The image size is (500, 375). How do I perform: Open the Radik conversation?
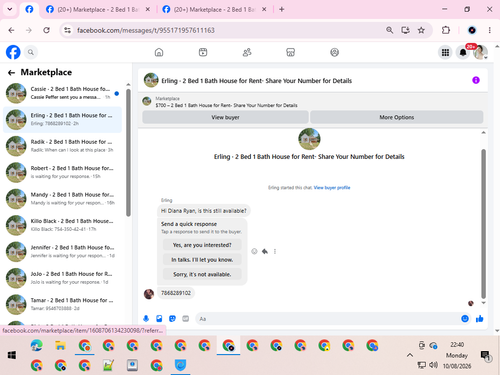click(62, 146)
